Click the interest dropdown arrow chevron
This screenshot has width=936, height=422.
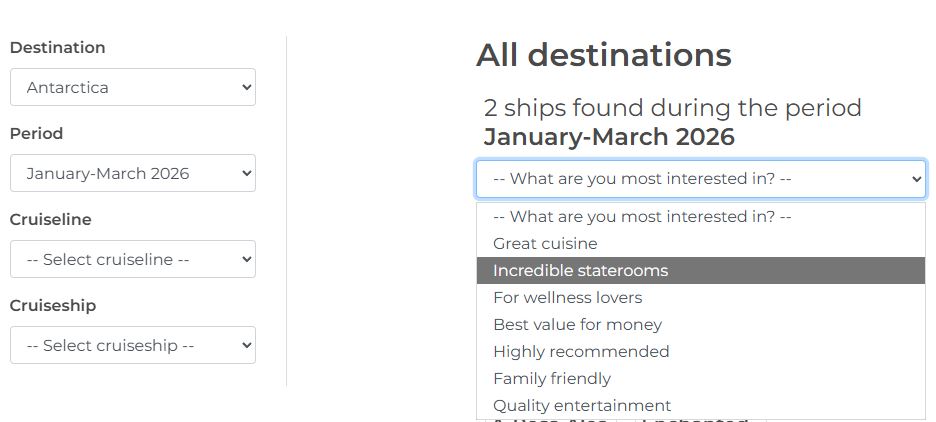point(917,179)
